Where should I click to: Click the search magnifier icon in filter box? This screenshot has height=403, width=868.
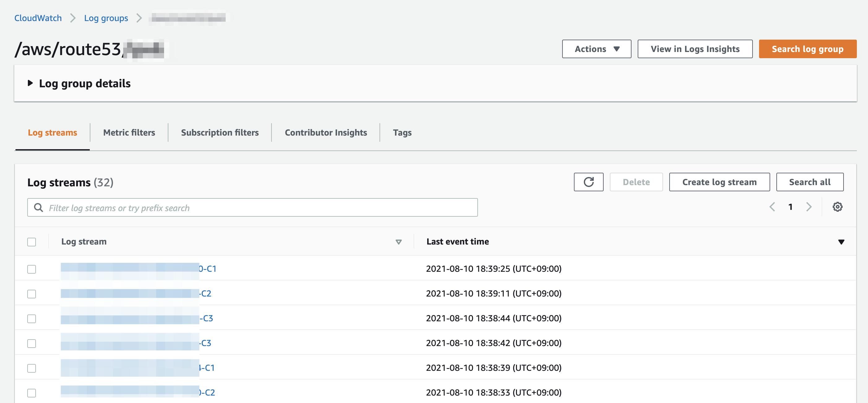(x=39, y=208)
